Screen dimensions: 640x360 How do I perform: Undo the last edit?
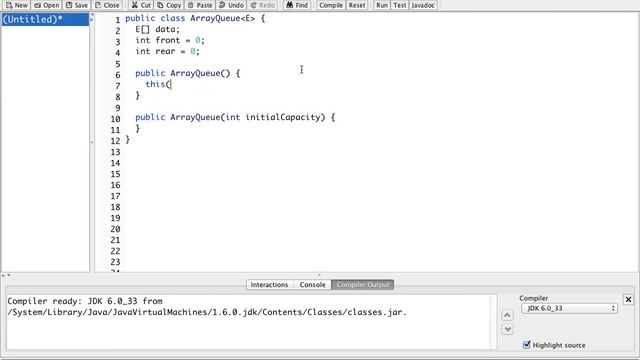[x=231, y=5]
